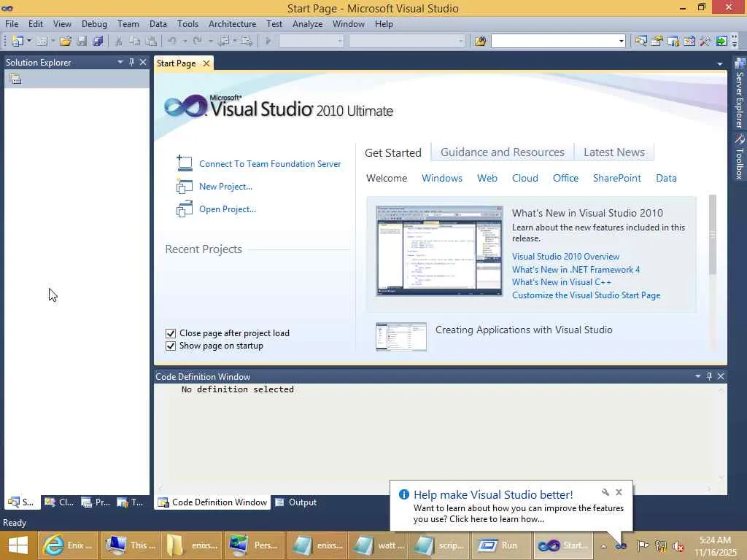Open the Solution Explorer window position dropdown
747x560 pixels.
120,62
